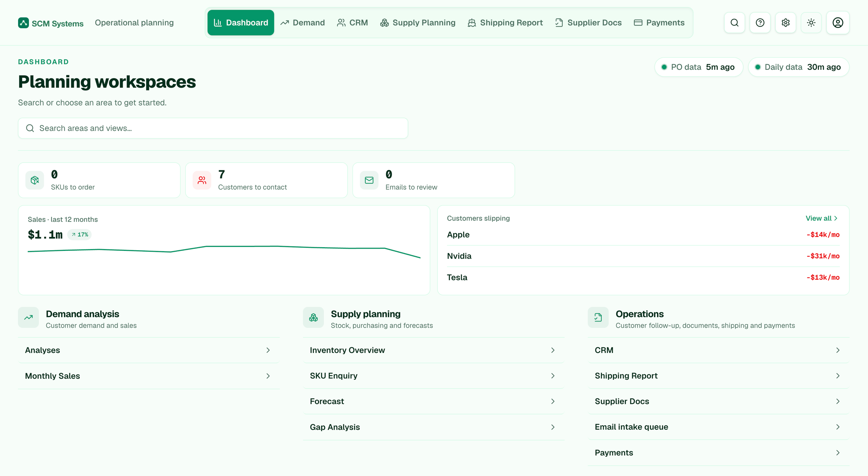Click the Operations document icon
The height and width of the screenshot is (476, 868).
[598, 317]
